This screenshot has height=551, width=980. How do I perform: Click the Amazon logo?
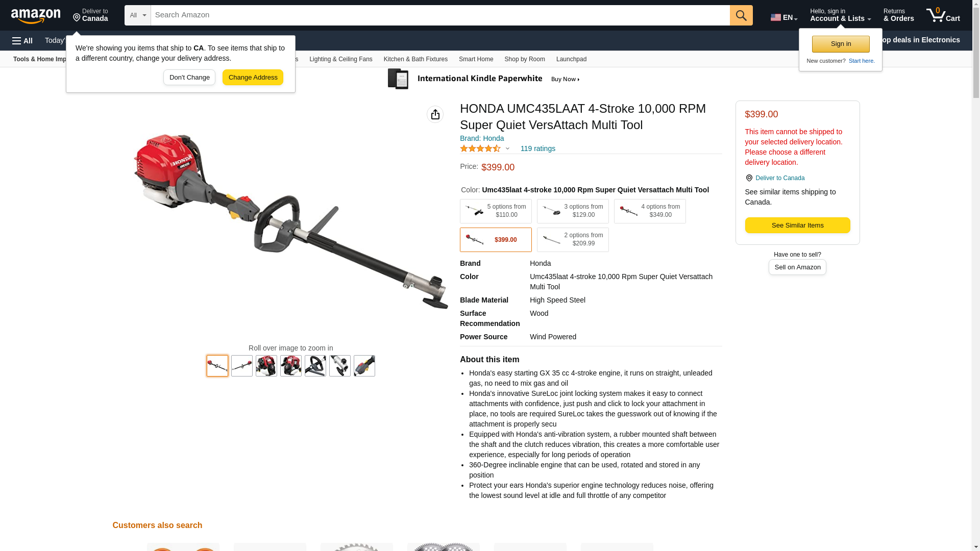[x=36, y=16]
